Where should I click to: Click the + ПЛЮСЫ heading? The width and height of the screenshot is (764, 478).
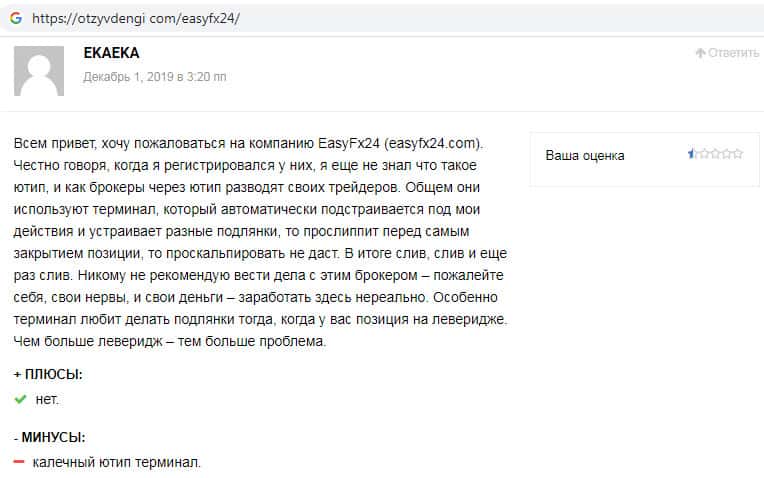(x=48, y=374)
